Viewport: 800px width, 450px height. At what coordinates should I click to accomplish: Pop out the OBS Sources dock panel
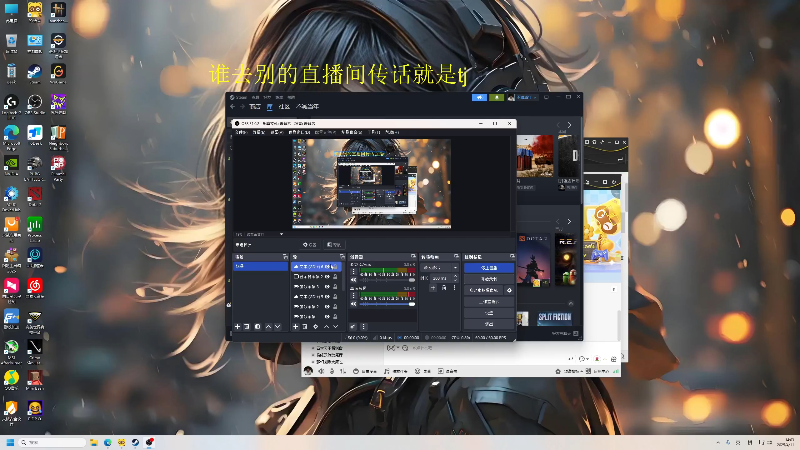342,257
